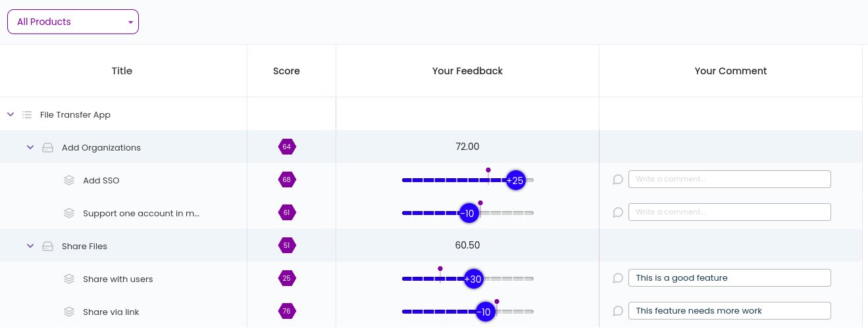Collapse the Share Files group
The height and width of the screenshot is (334, 868).
coord(30,246)
